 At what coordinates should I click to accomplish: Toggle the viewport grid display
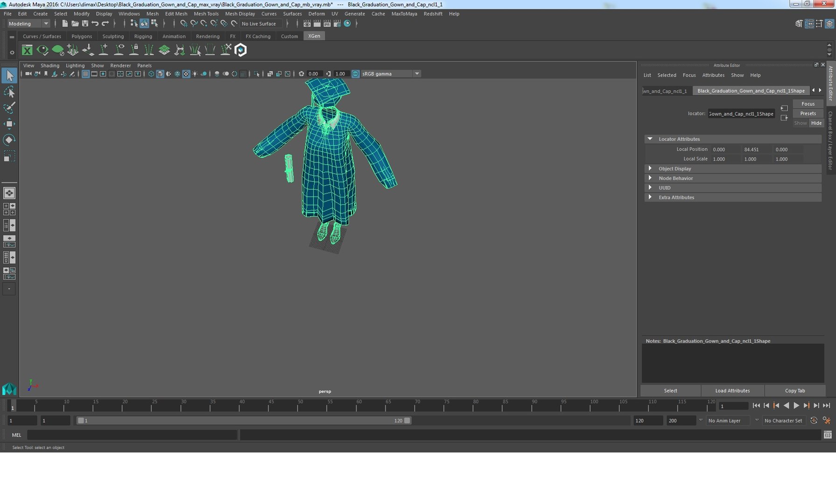pos(85,74)
